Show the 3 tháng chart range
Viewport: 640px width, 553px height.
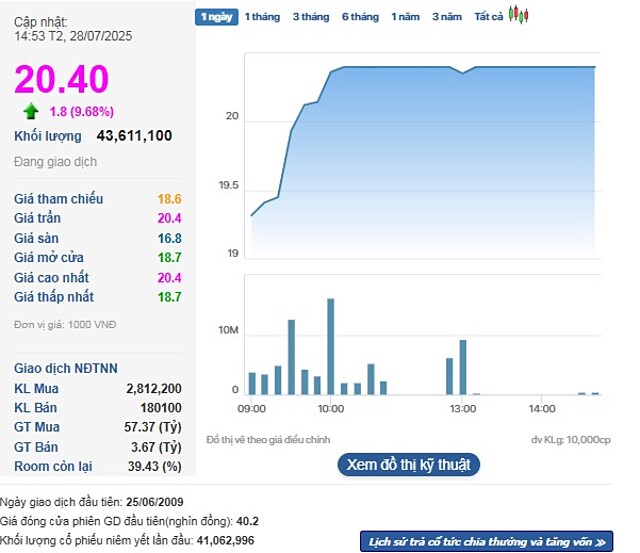310,17
